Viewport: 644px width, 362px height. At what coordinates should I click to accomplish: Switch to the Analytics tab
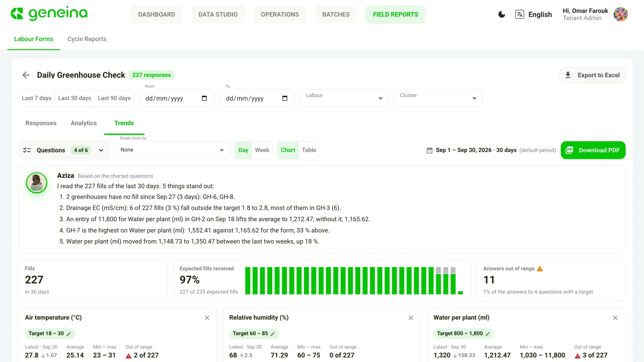[84, 123]
